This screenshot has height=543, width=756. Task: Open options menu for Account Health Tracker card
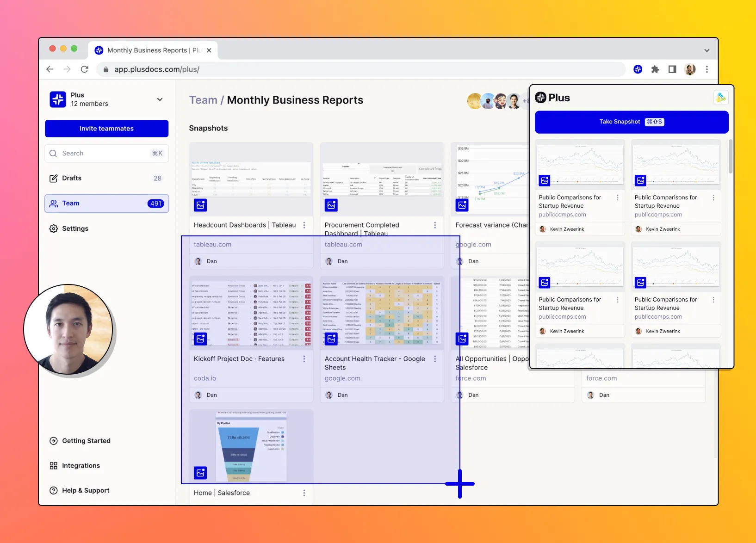tap(435, 359)
